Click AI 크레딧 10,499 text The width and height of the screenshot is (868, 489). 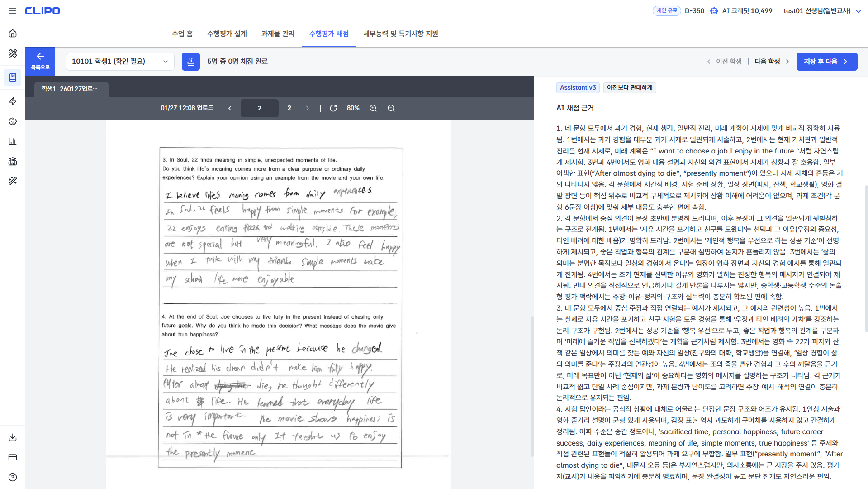[x=747, y=11]
